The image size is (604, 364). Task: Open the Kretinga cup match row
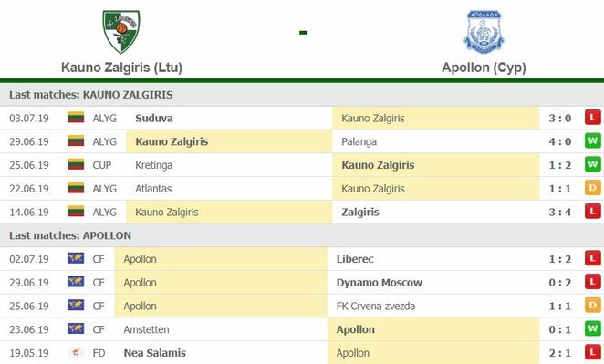coord(302,165)
